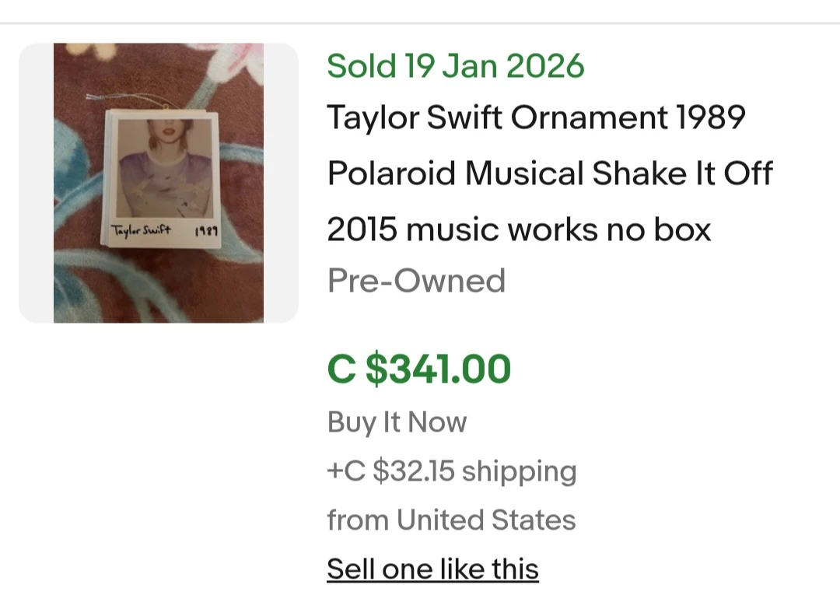Select the '+C $32.15 shipping' cost text
The width and height of the screenshot is (840, 616).
point(452,471)
